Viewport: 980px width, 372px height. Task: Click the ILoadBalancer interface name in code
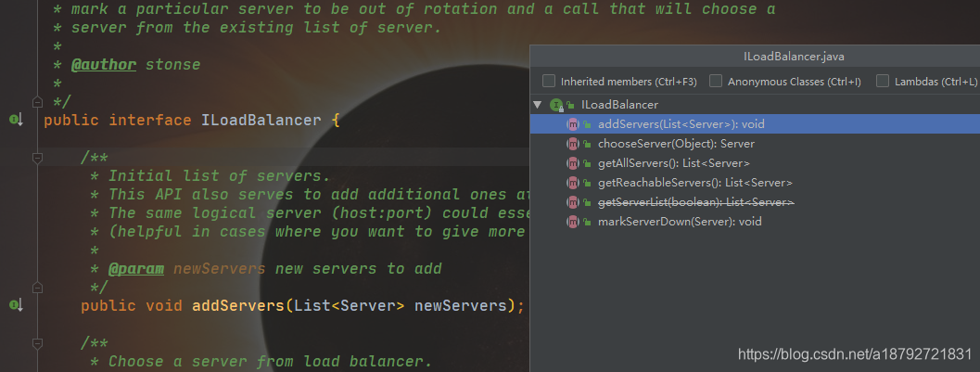pyautogui.click(x=261, y=120)
